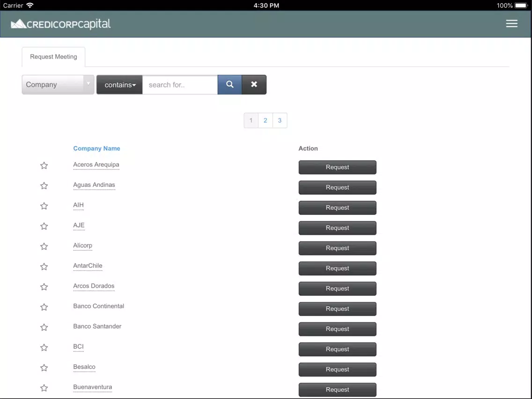Request a meeting with Buenaventura

tap(338, 390)
